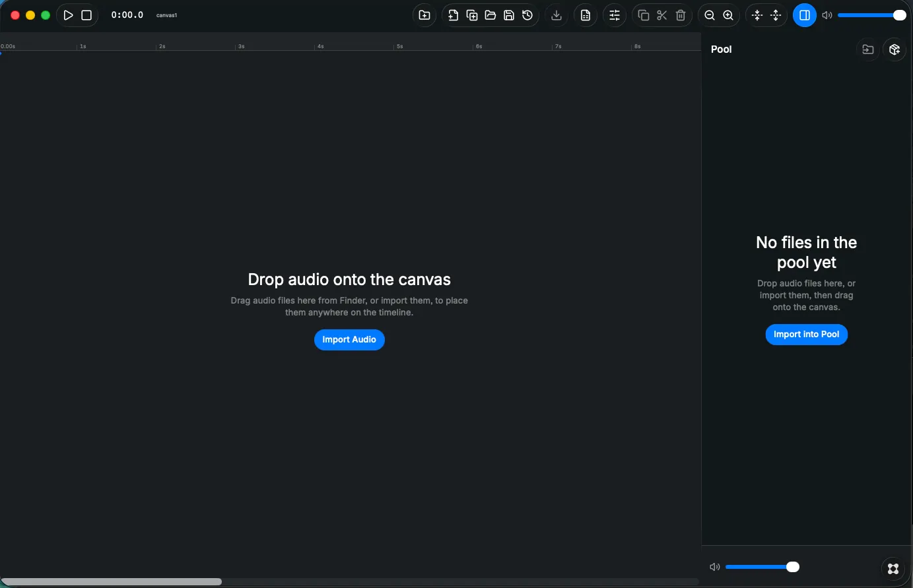Click the Pool speaker icon at bottom
The width and height of the screenshot is (913, 588).
(x=714, y=567)
